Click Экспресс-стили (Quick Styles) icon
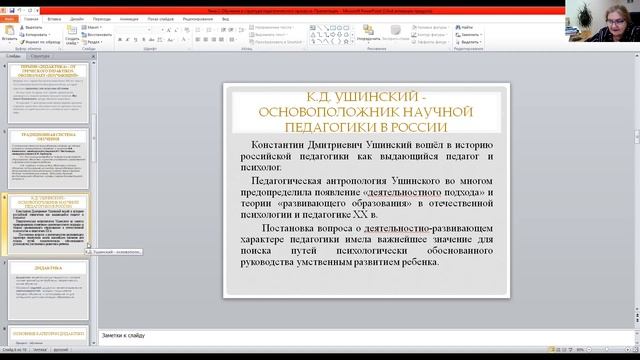The width and height of the screenshot is (640, 360). [396, 30]
